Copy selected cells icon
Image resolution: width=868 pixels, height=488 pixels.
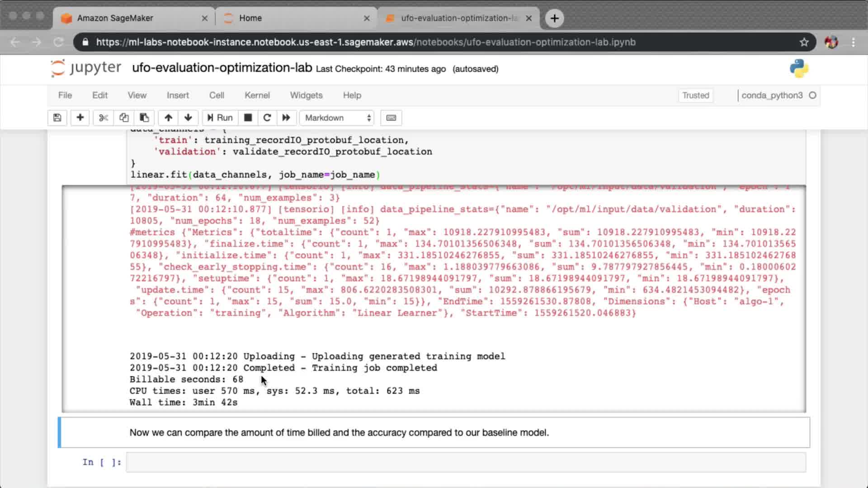pos(124,117)
